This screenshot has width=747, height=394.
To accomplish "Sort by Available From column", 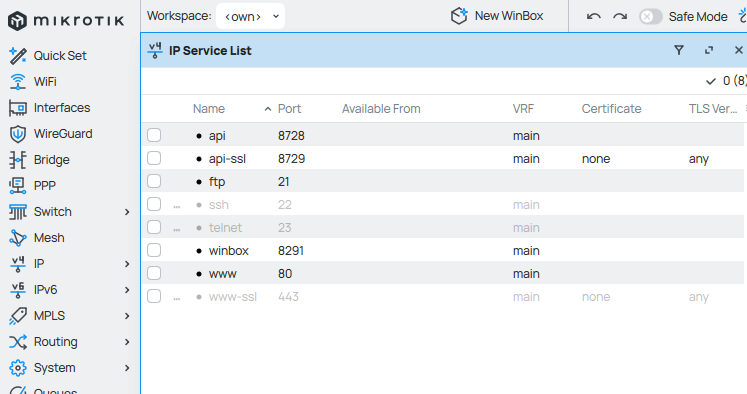I will coord(381,109).
